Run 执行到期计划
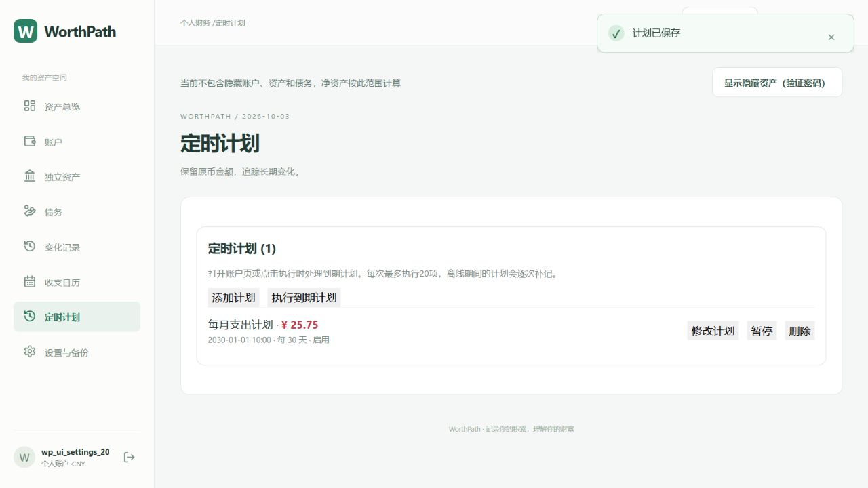 pos(304,298)
